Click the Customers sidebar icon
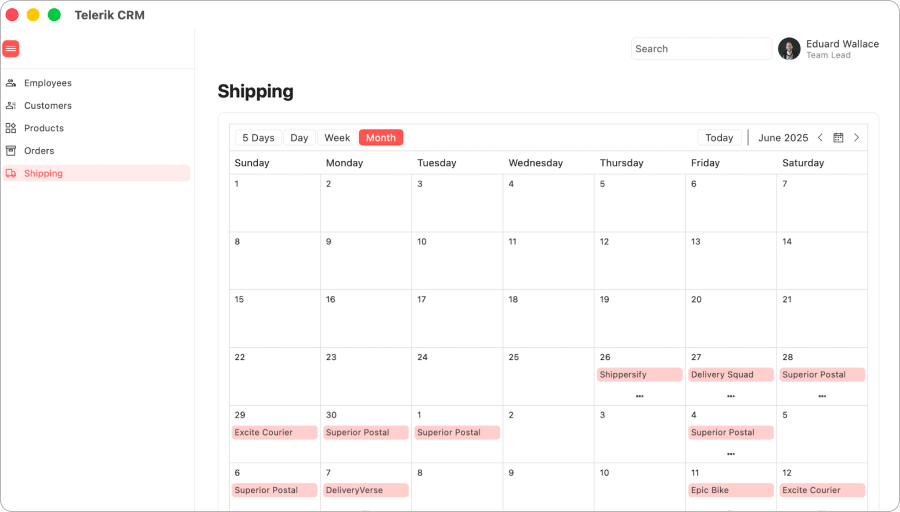This screenshot has width=900, height=512. pyautogui.click(x=11, y=106)
